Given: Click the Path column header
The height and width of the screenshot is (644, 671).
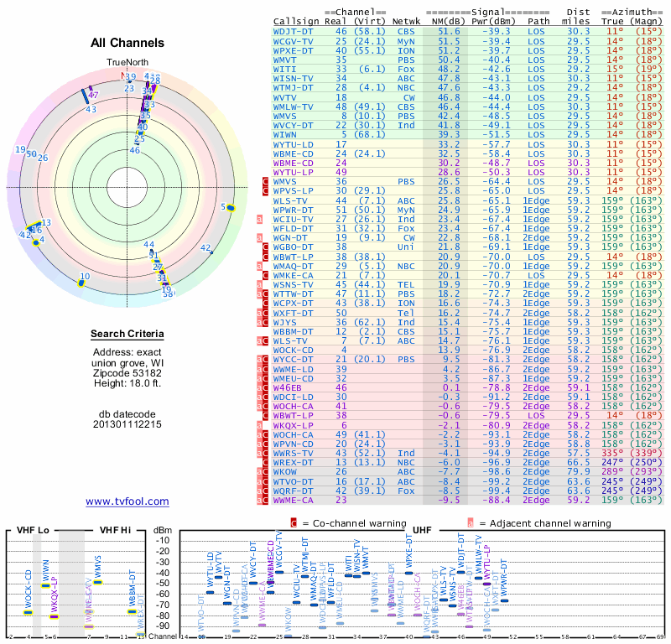Looking at the screenshot, I should click(538, 22).
